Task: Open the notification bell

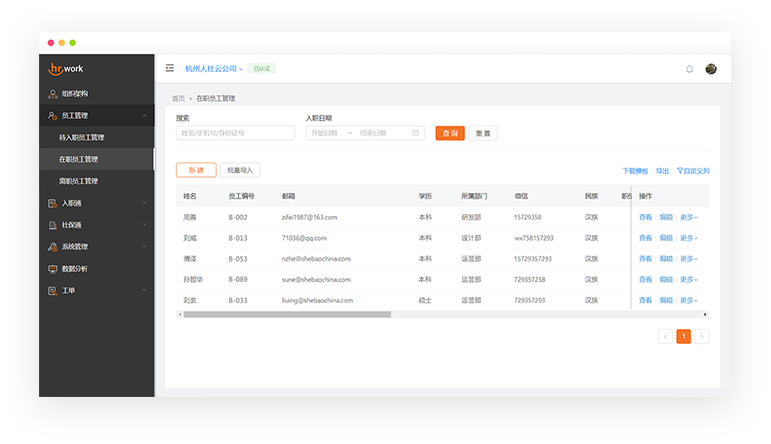Action: pos(689,69)
